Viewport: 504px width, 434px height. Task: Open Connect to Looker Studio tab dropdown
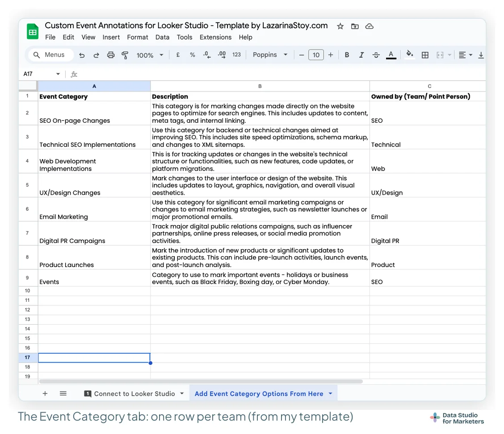tap(182, 393)
